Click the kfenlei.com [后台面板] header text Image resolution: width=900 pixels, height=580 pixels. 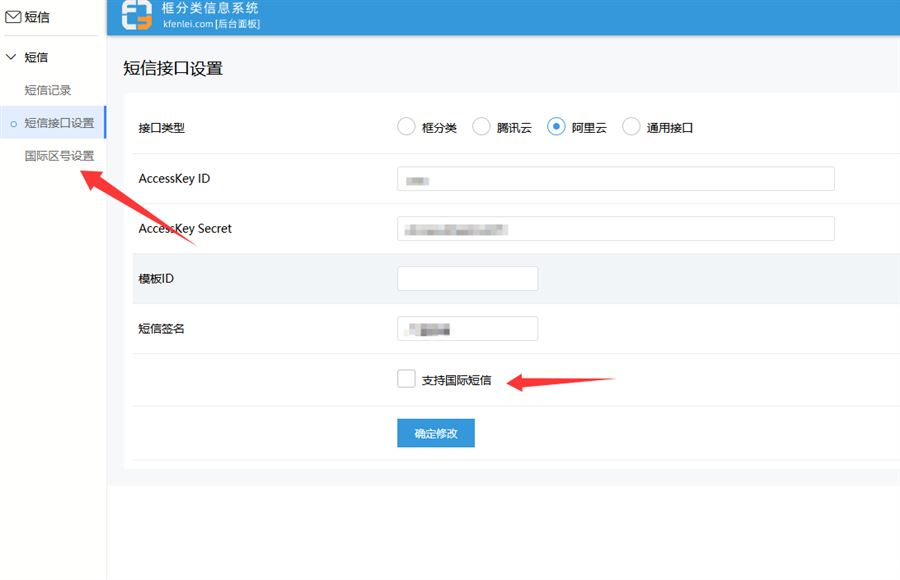[211, 23]
